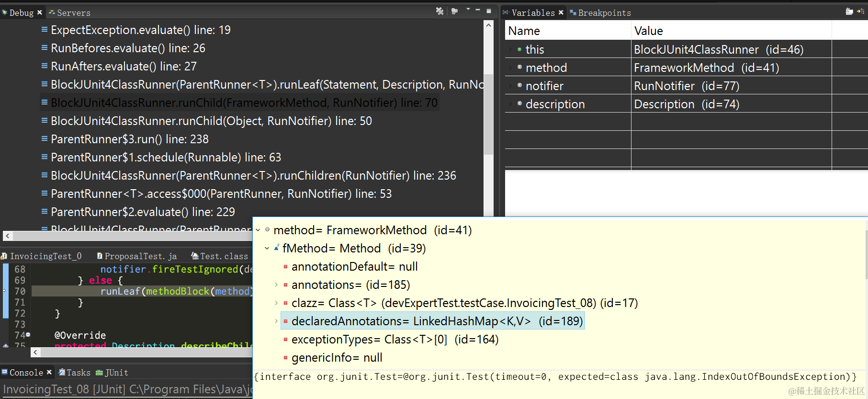Expand the 'notifier' variable row
Viewport: 868px width, 399px height.
[x=510, y=86]
